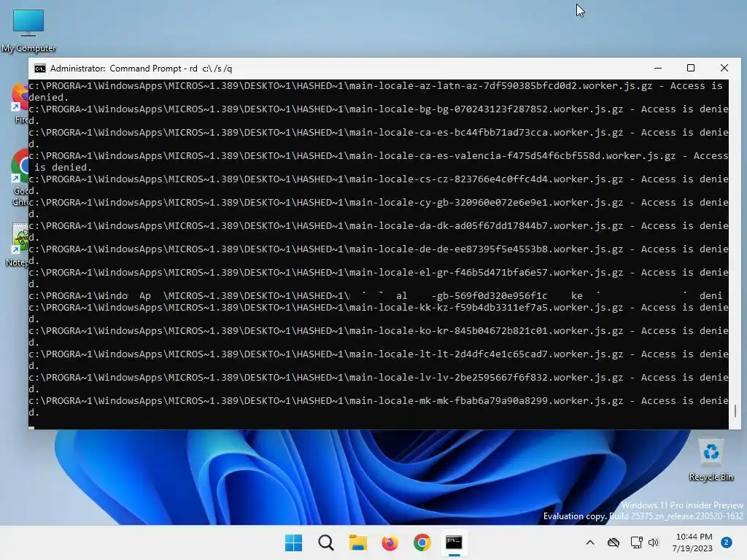Click the lv-lv-2be2595667f6f832 output line
Screen dimensions: 747x560
379,384
